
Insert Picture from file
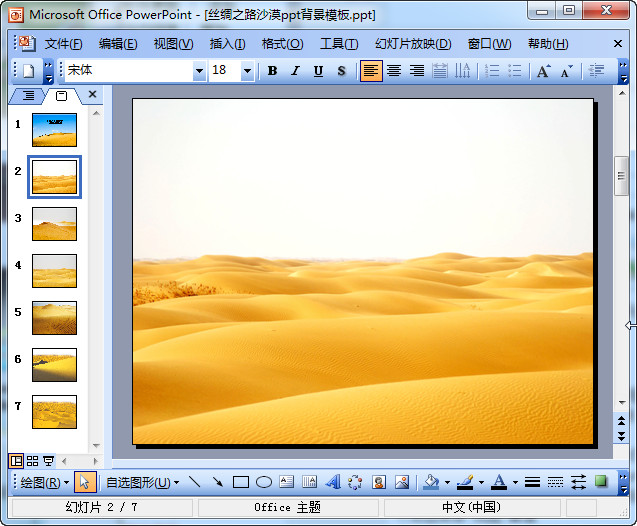(x=402, y=483)
